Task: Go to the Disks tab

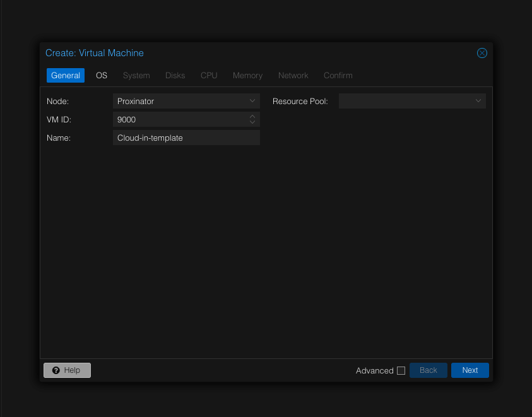Action: click(175, 75)
